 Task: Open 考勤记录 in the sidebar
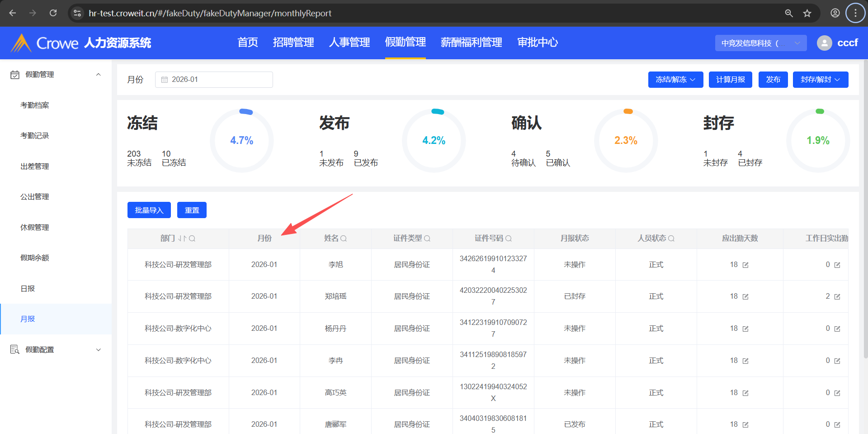35,136
